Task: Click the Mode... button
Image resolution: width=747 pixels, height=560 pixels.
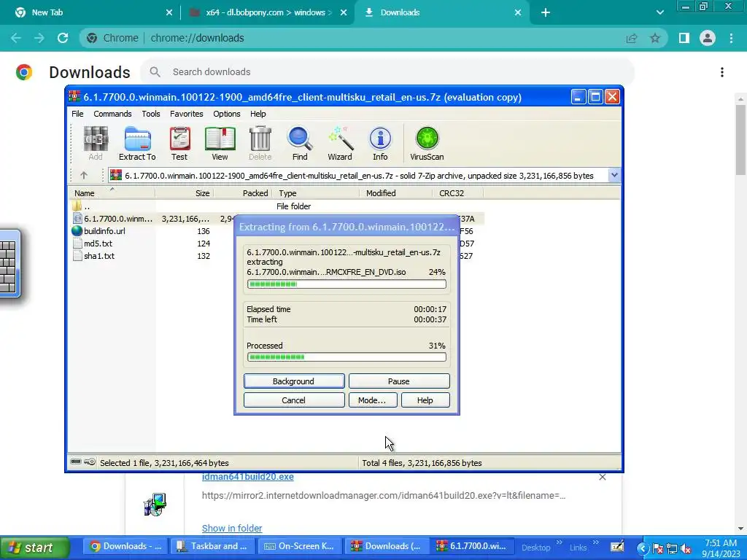Action: (372, 400)
